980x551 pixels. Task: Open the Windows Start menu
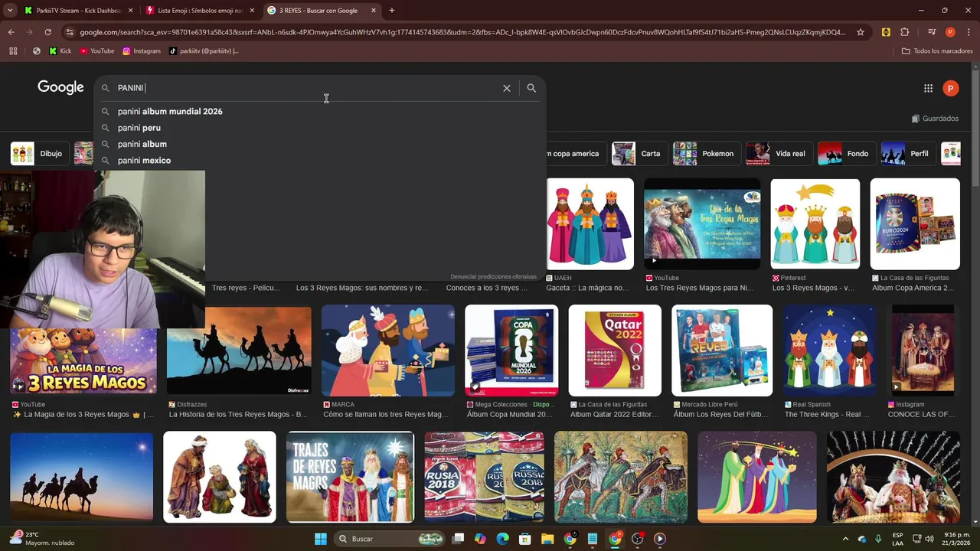pos(321,539)
